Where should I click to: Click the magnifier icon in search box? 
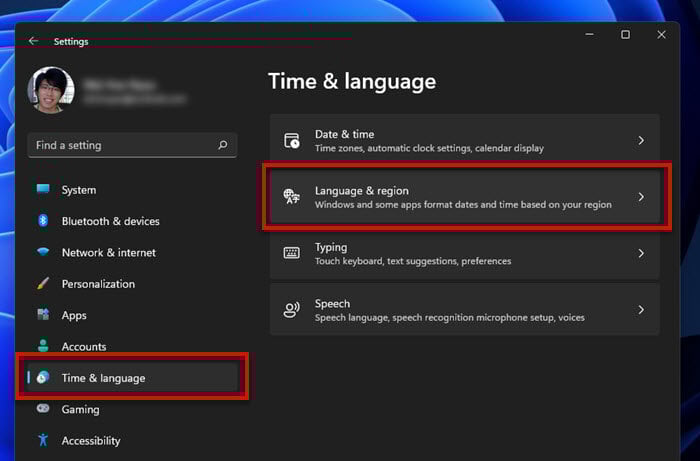click(223, 145)
